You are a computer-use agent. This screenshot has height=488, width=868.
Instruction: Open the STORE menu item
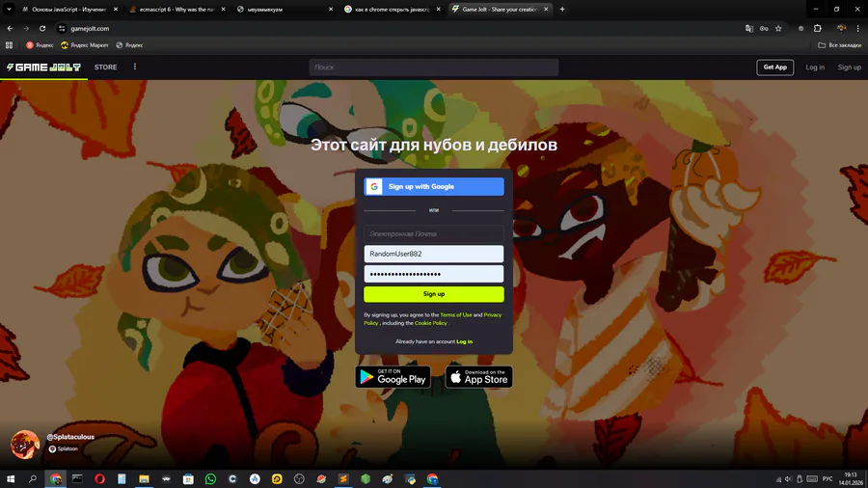pos(105,67)
